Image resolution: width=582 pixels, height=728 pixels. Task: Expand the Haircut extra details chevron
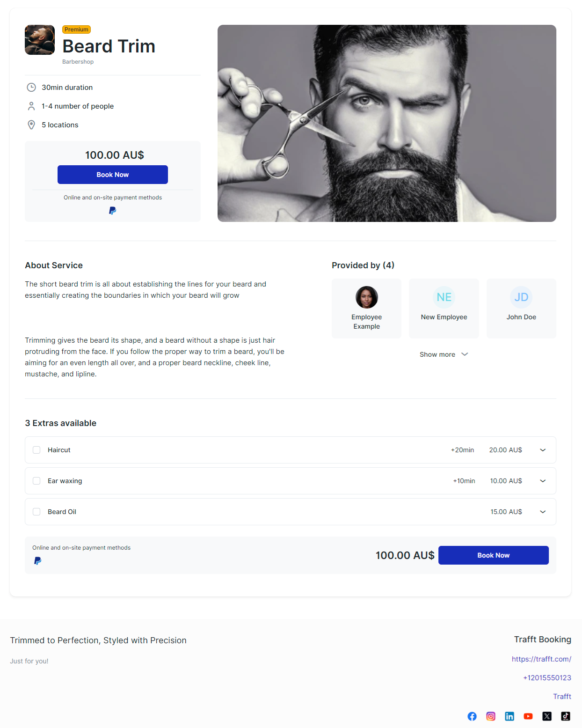pos(543,450)
